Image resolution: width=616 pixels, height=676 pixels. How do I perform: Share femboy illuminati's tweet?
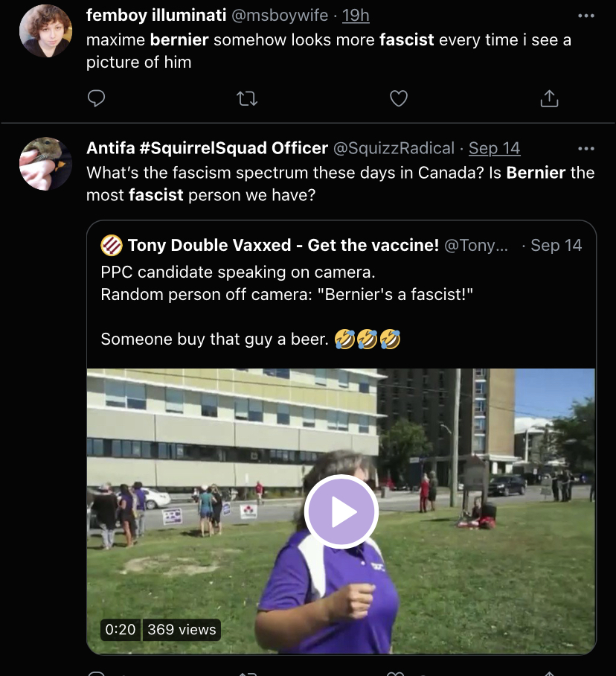click(549, 98)
